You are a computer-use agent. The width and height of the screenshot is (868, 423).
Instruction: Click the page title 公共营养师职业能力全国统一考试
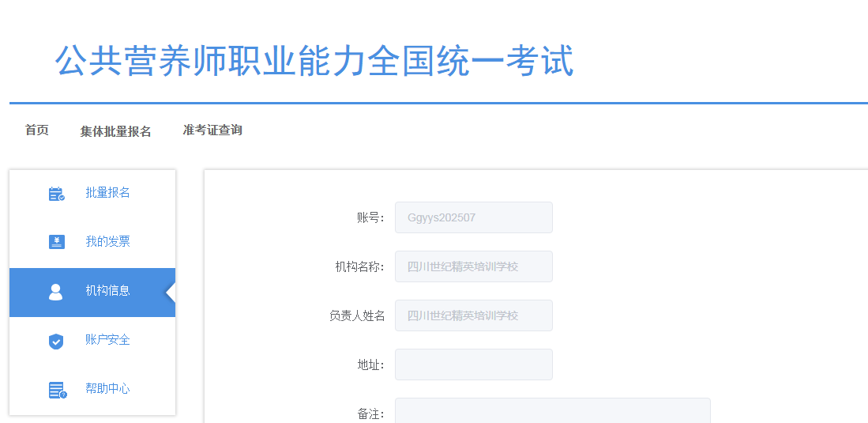(x=314, y=60)
